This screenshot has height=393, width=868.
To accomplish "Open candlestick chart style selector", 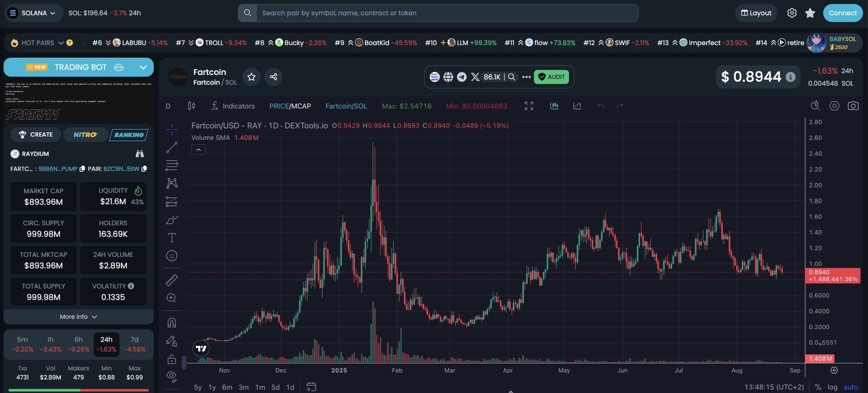I will pyautogui.click(x=191, y=106).
